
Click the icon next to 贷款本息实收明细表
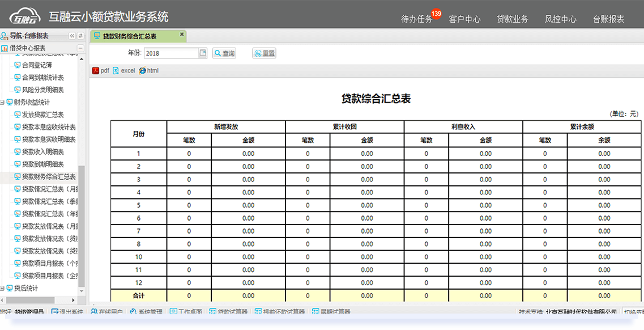click(x=17, y=139)
